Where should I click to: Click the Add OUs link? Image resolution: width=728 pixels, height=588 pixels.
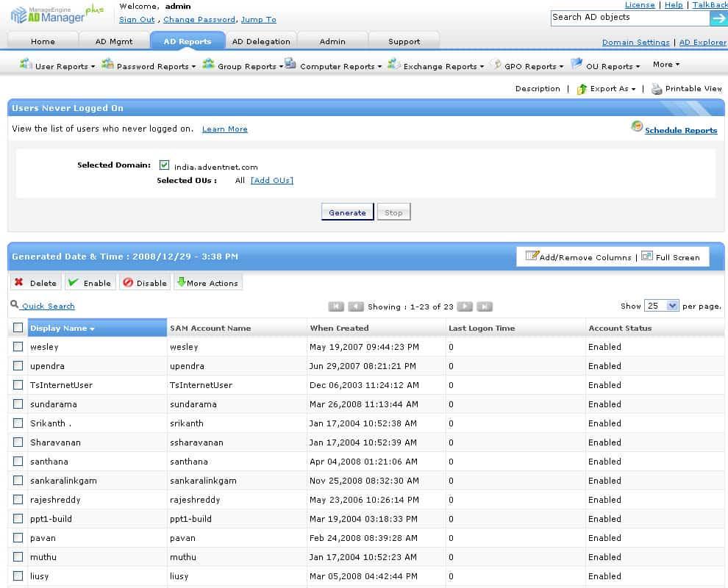pyautogui.click(x=271, y=181)
